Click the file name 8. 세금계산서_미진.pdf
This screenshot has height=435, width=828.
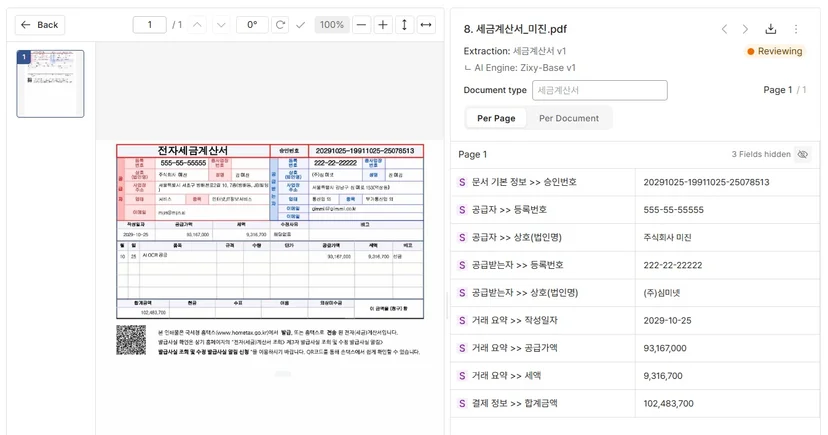pos(515,29)
